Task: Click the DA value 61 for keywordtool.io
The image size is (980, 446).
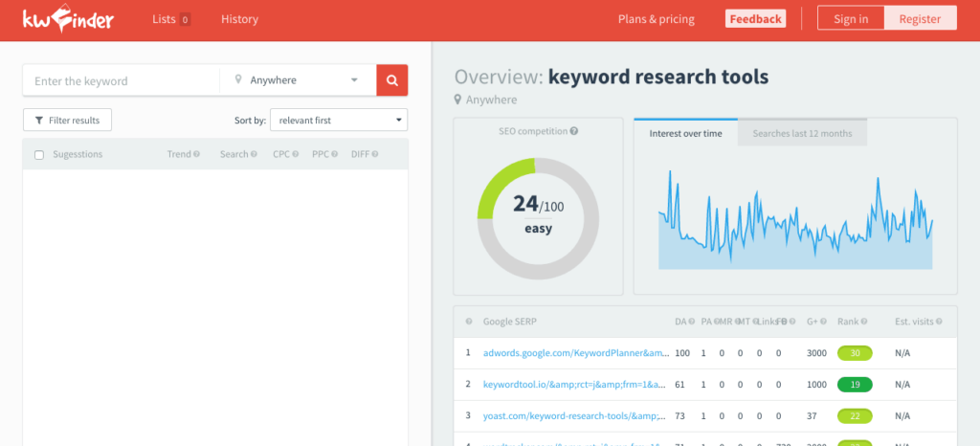Action: [x=679, y=384]
